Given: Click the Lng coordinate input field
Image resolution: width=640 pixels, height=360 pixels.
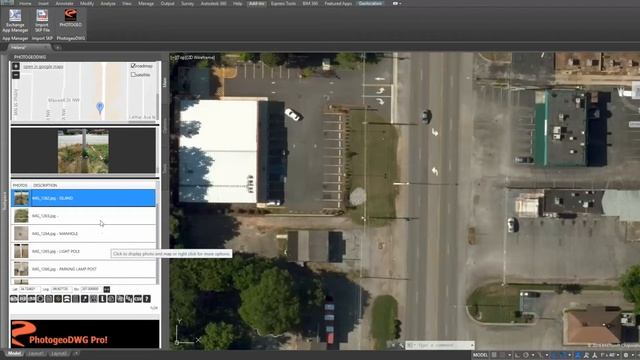Looking at the screenshot, I should pos(62,289).
